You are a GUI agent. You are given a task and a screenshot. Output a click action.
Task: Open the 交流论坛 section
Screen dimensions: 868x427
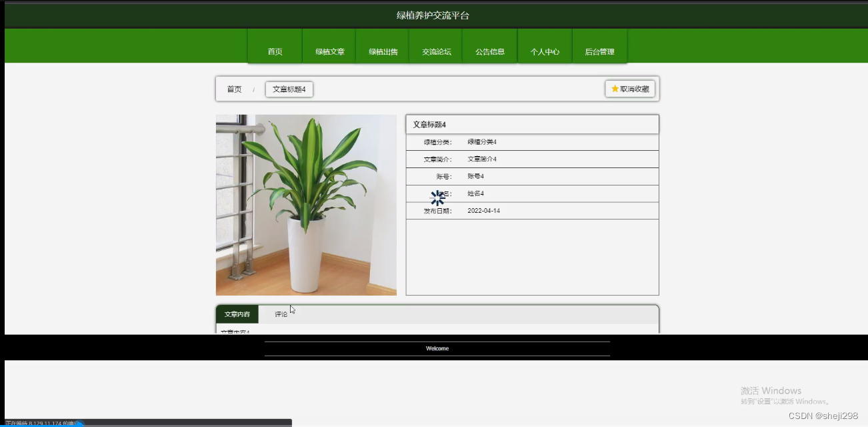[435, 50]
